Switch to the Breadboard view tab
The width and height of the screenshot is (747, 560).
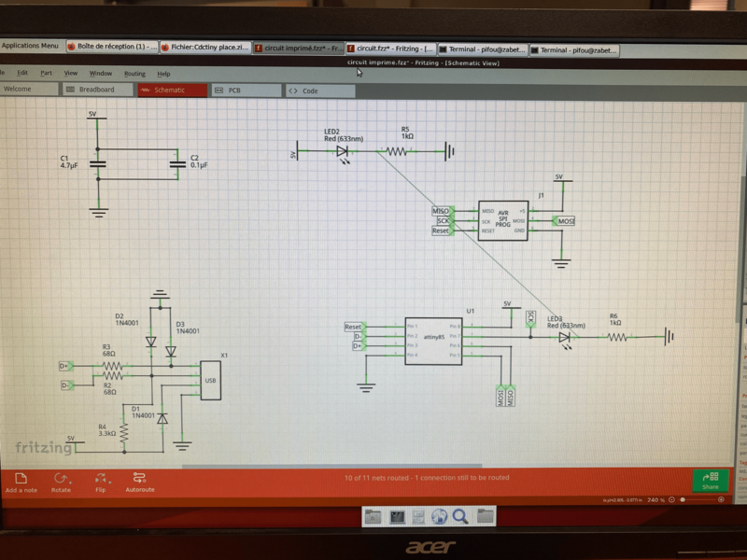pyautogui.click(x=96, y=91)
